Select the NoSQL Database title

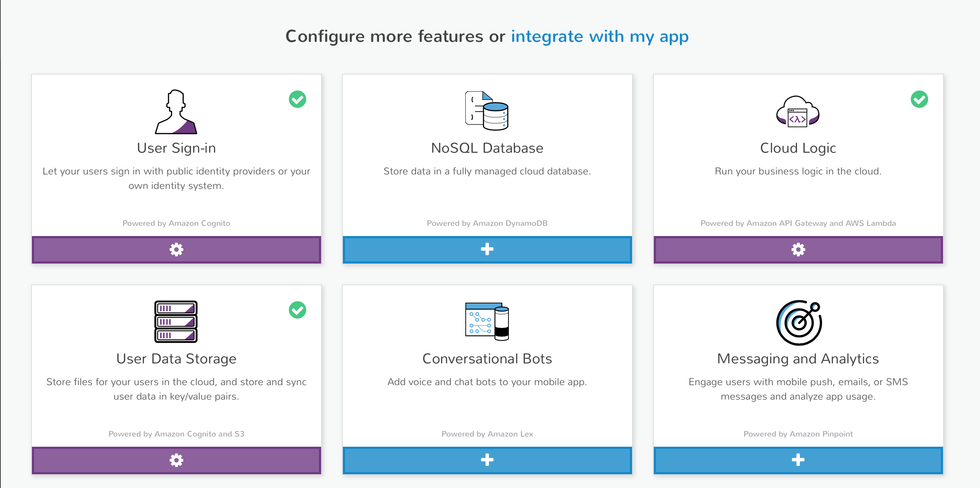[487, 148]
